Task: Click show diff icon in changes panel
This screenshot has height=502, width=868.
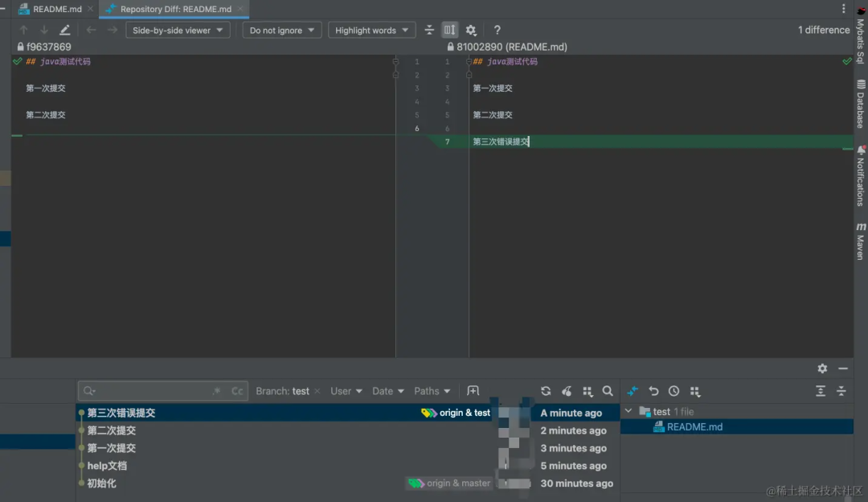Action: pos(633,391)
